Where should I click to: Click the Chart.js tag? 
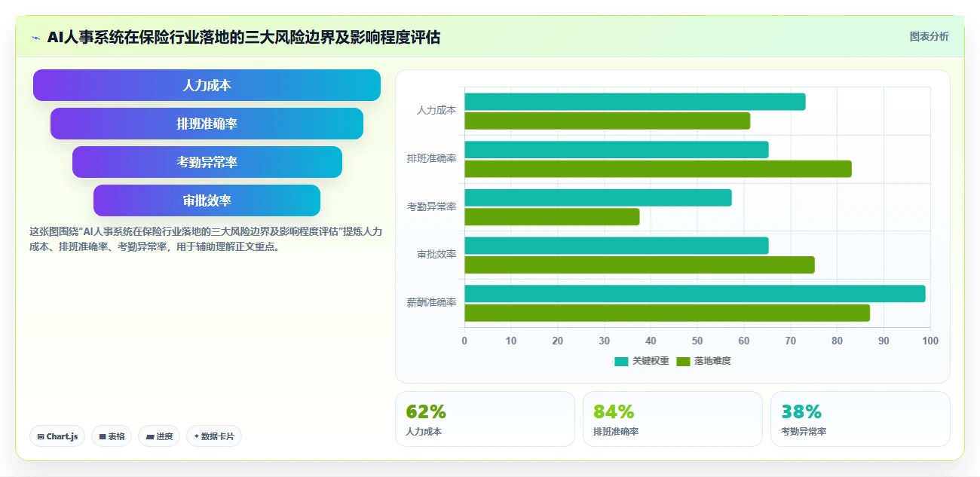(57, 436)
